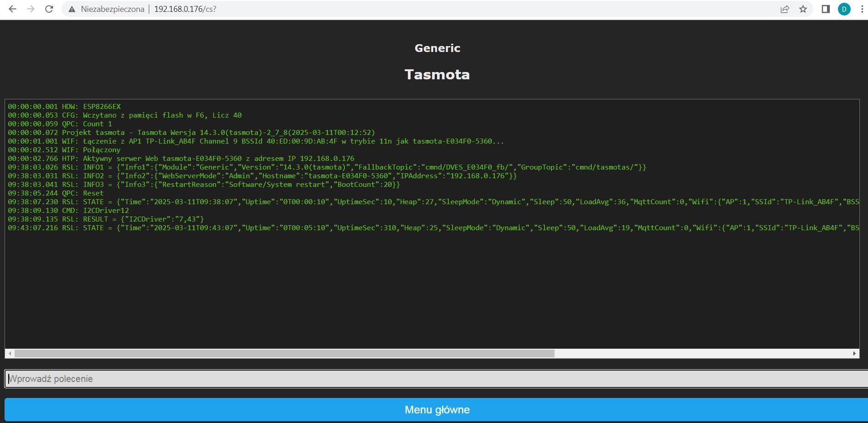
Task: Open the browser side panel
Action: click(826, 9)
